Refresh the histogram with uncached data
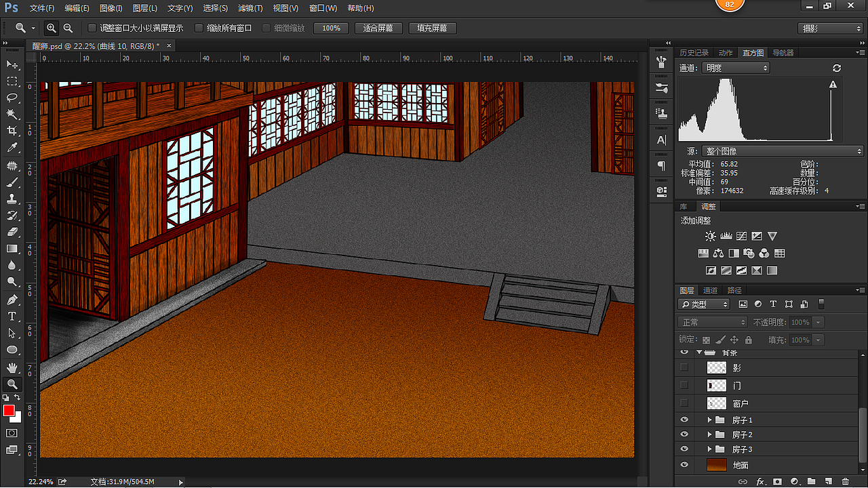868x488 pixels. [x=837, y=68]
